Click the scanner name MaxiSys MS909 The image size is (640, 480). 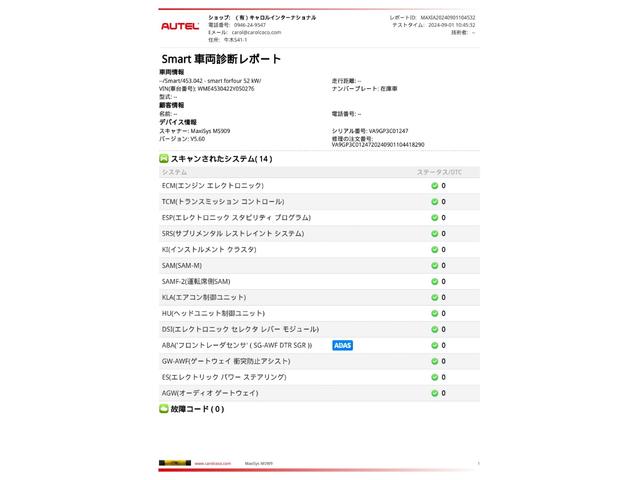click(210, 131)
